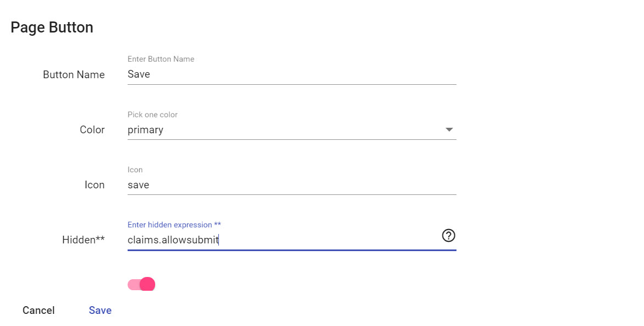The image size is (644, 326).
Task: Click the 'Pick one color' floating label
Action: [152, 115]
